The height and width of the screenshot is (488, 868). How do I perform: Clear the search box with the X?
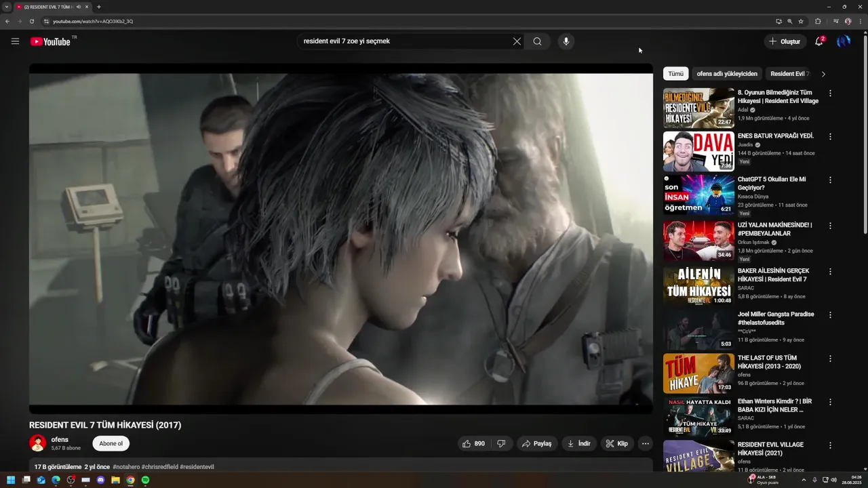click(517, 41)
